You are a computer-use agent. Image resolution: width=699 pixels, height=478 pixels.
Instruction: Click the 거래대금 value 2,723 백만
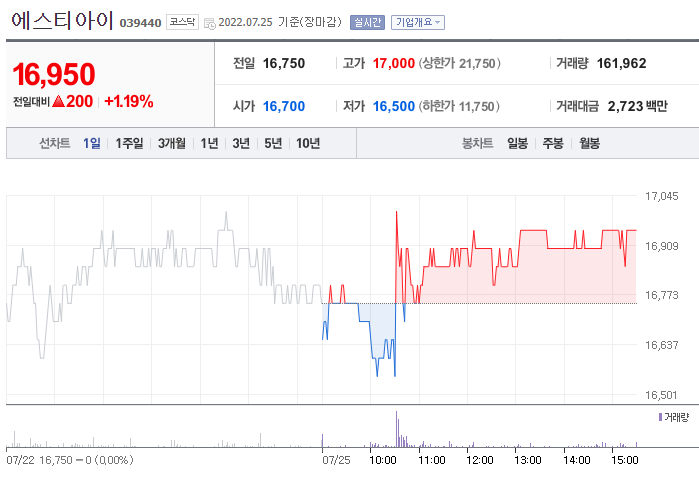tap(637, 106)
